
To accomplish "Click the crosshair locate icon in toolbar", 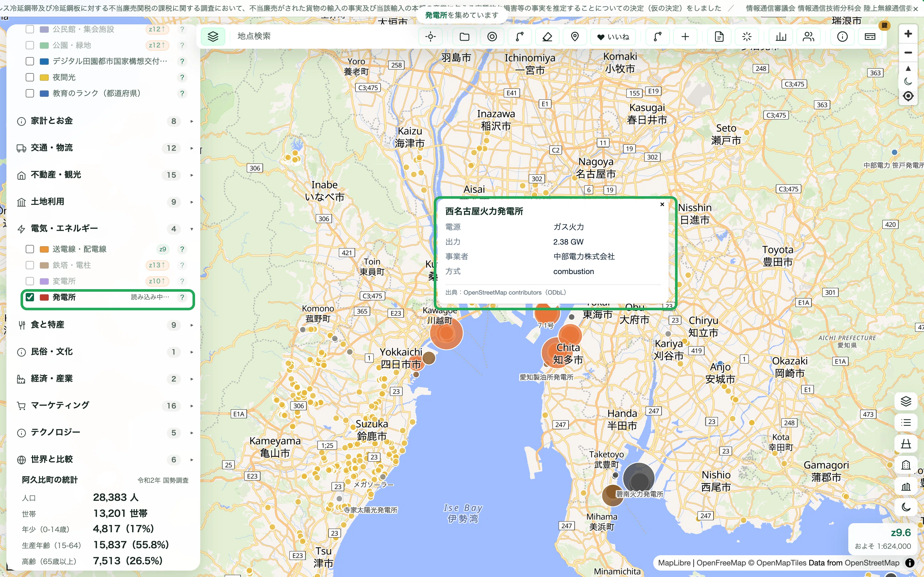I will tap(430, 37).
